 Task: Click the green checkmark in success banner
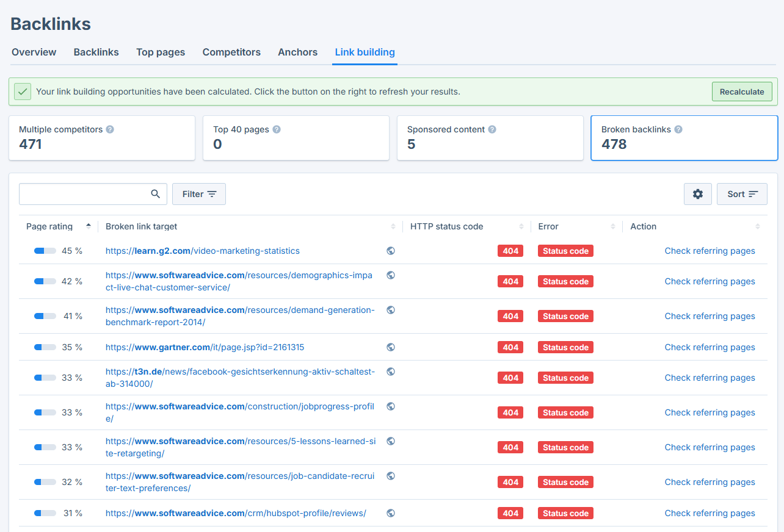[x=23, y=91]
